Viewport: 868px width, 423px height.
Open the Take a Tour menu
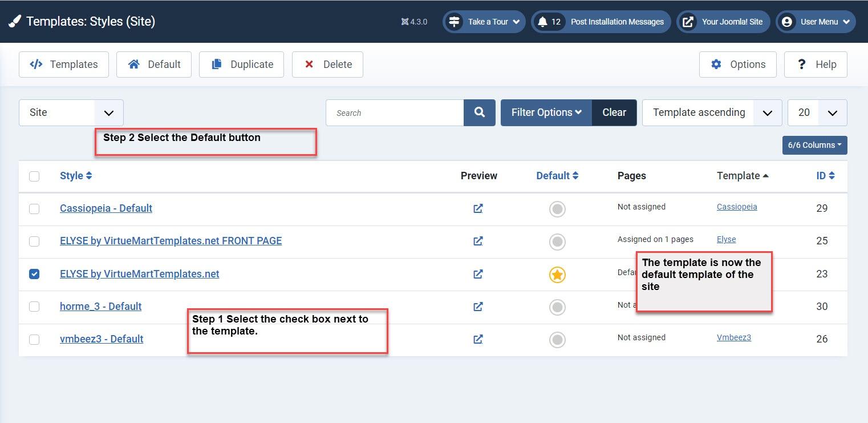[484, 22]
